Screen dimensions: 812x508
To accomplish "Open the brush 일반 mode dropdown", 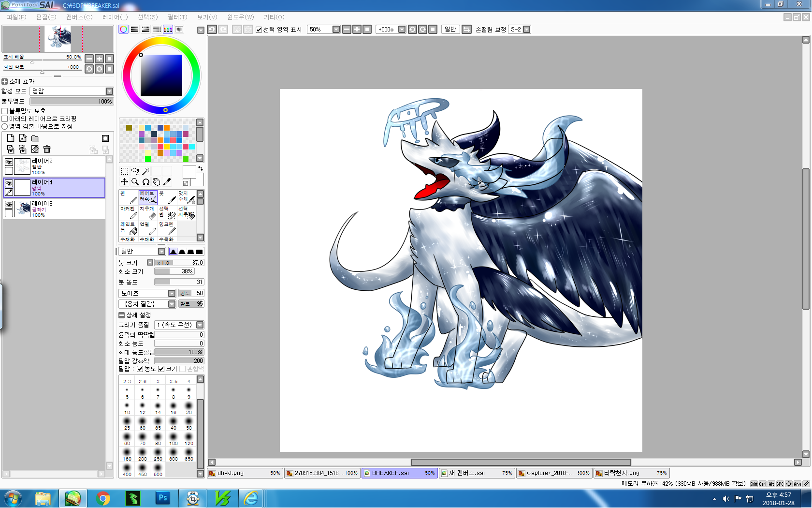I will point(143,252).
